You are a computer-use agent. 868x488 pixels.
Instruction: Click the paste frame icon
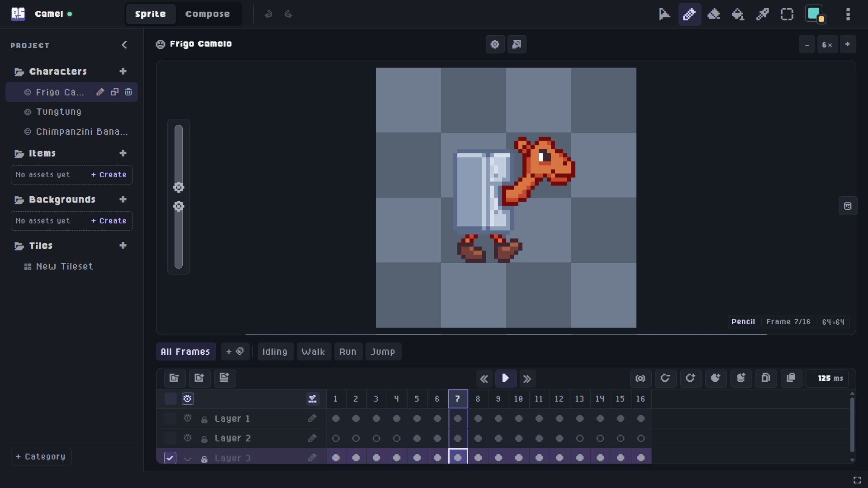(x=791, y=378)
